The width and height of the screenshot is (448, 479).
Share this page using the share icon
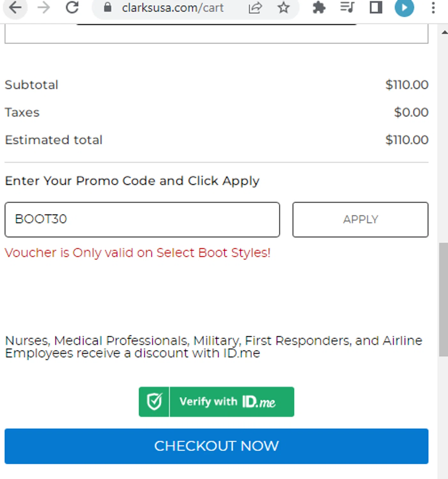click(255, 8)
